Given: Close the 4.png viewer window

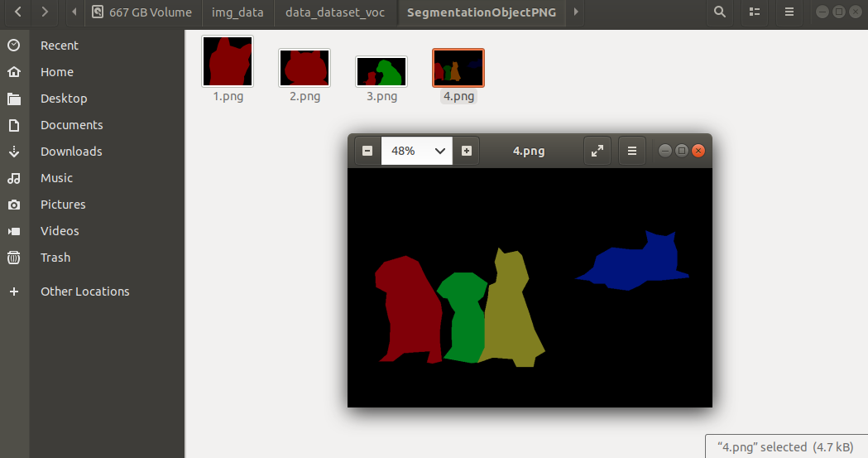Looking at the screenshot, I should pyautogui.click(x=698, y=151).
